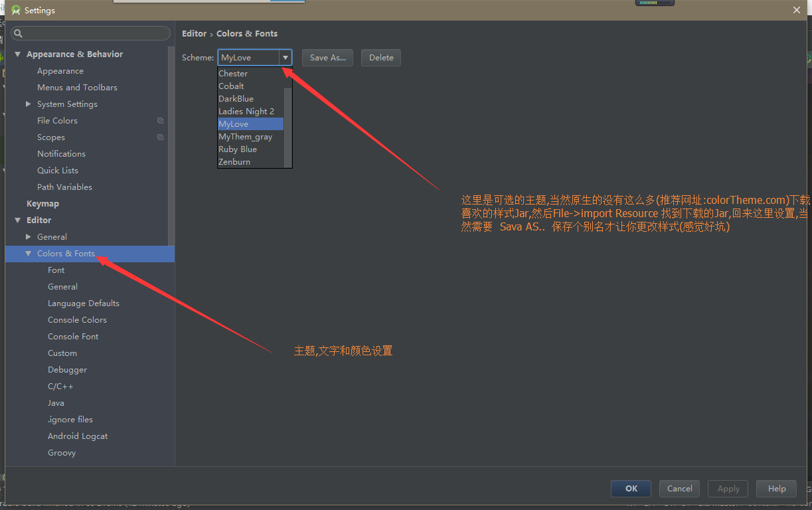This screenshot has height=510, width=812.
Task: Select the Zenburn scheme
Action: [250, 162]
